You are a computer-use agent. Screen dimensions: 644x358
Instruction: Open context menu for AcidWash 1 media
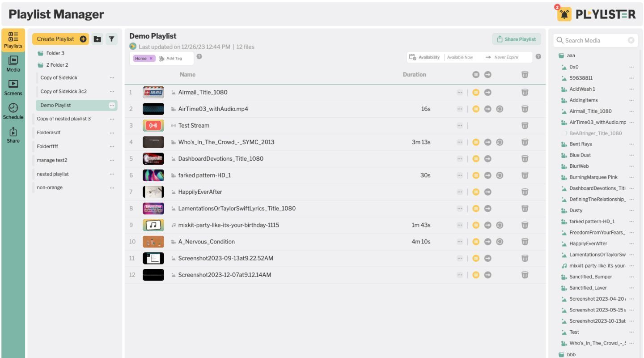631,89
